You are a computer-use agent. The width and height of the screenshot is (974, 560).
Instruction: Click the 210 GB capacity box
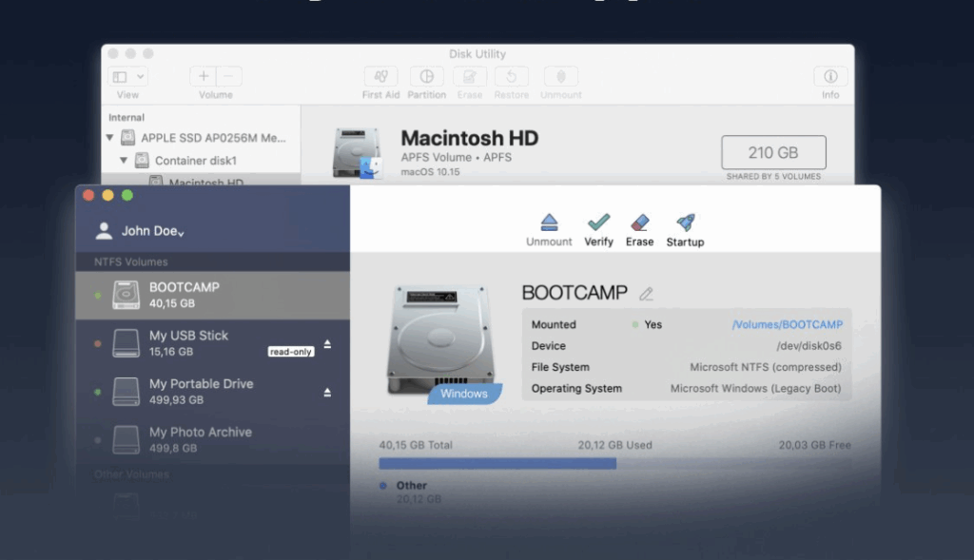773,152
